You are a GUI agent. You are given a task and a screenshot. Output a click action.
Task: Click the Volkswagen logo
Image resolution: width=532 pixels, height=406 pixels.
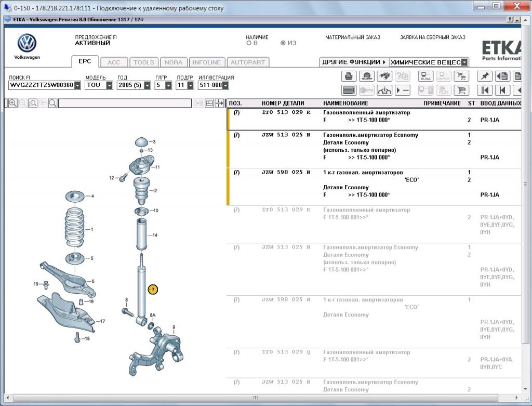coord(27,43)
